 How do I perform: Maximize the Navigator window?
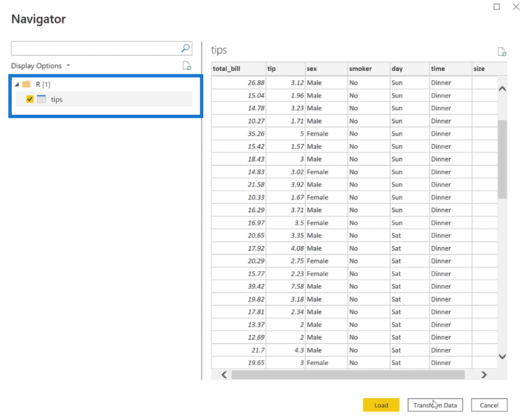pyautogui.click(x=497, y=7)
